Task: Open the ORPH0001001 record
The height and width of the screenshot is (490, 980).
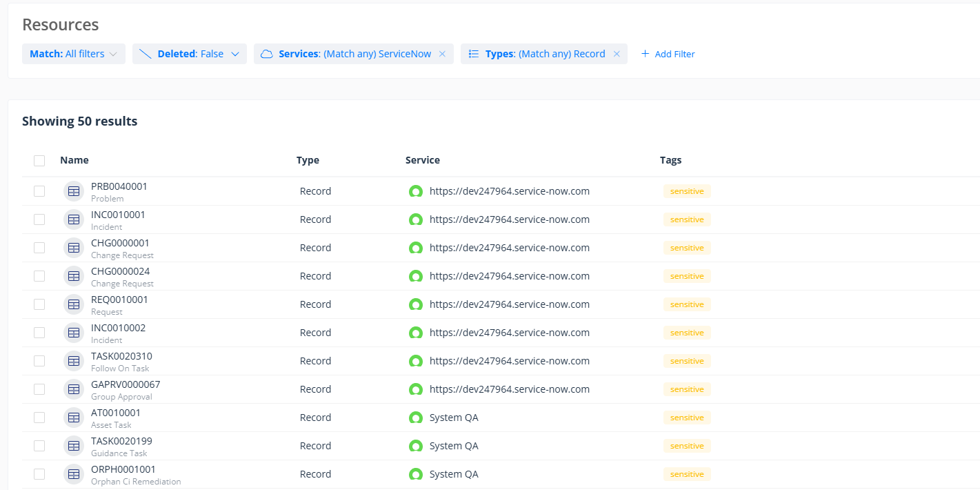Action: click(x=123, y=469)
